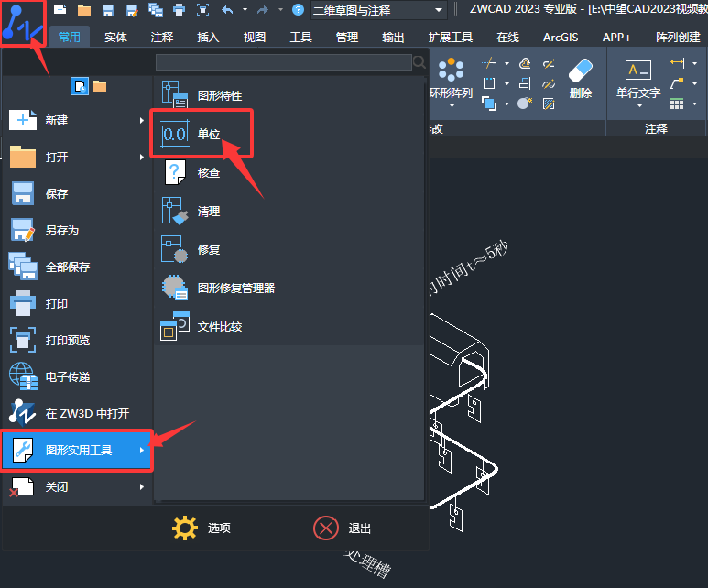Expand the 新建 submenu arrow
708x588 pixels.
tap(142, 121)
